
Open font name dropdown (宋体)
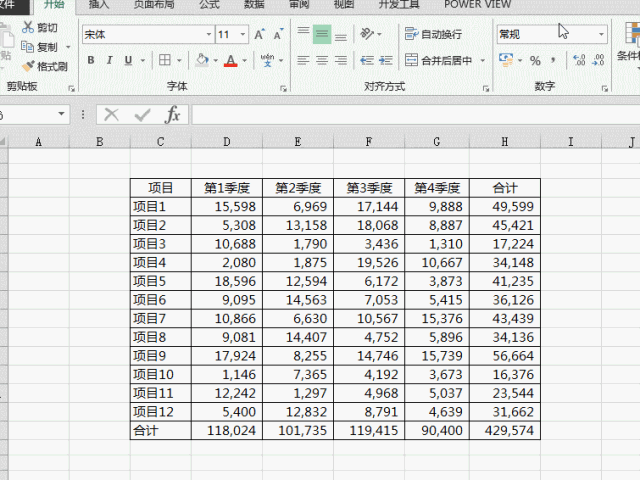209,34
